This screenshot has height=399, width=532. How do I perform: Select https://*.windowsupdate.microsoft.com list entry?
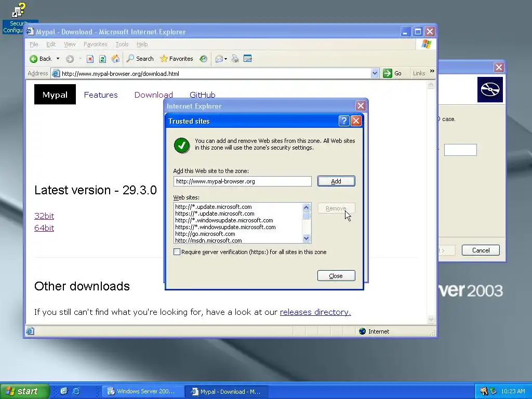(x=225, y=227)
